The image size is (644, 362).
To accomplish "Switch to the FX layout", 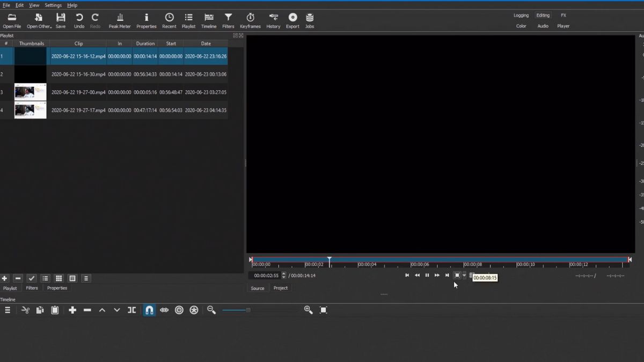I will [x=563, y=16].
